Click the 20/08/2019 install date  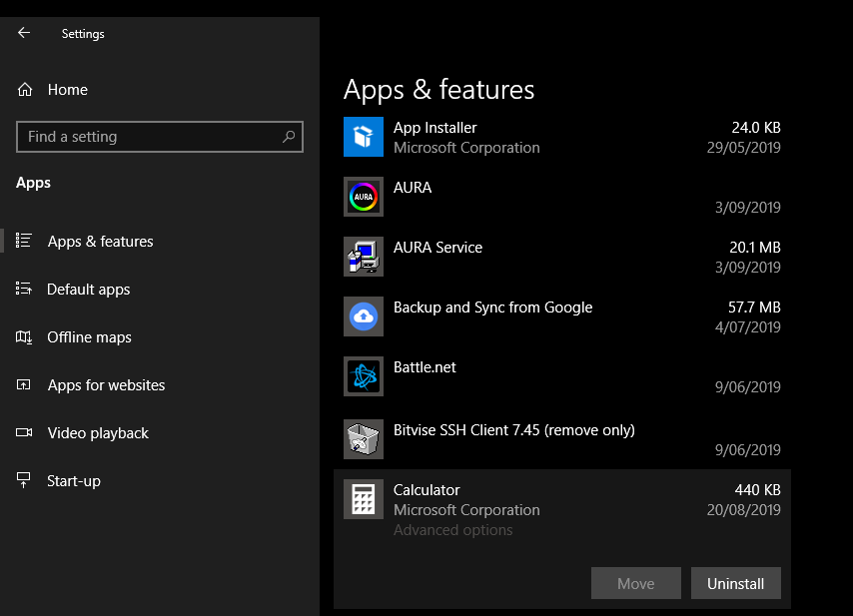point(744,510)
